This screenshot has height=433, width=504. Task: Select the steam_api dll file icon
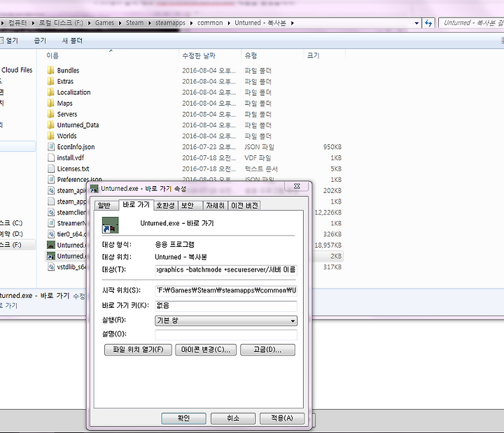[51, 190]
